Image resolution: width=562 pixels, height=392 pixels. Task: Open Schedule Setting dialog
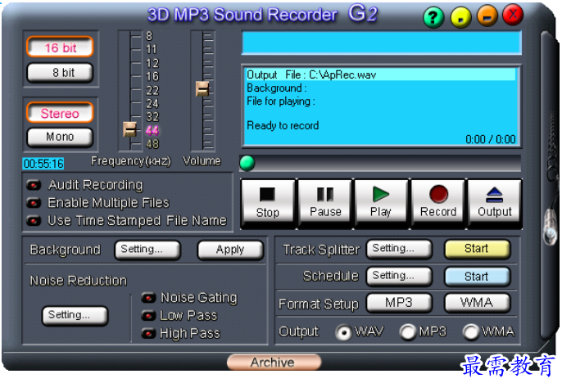point(399,276)
